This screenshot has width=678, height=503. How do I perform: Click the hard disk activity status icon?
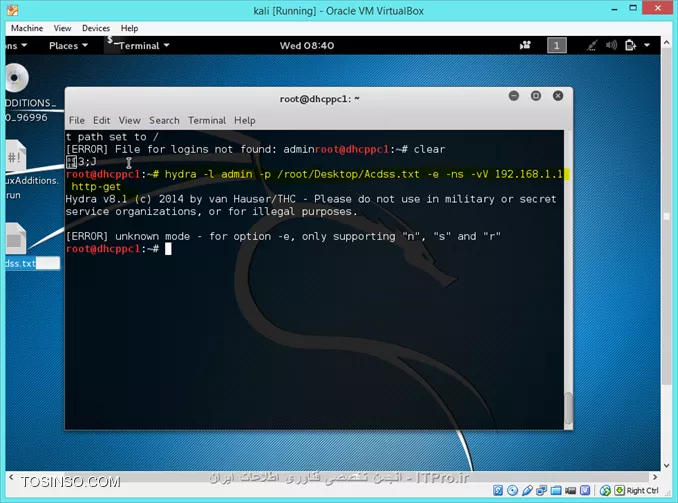(x=498, y=490)
